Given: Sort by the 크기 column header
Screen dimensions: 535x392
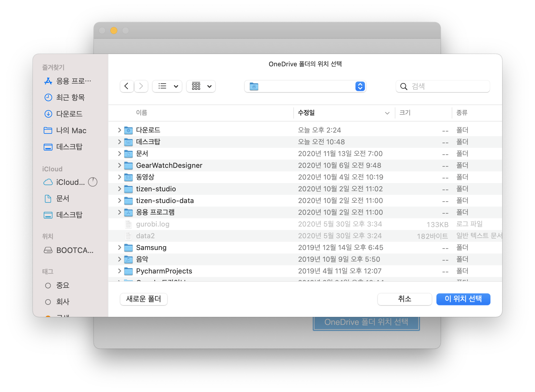Looking at the screenshot, I should [405, 113].
